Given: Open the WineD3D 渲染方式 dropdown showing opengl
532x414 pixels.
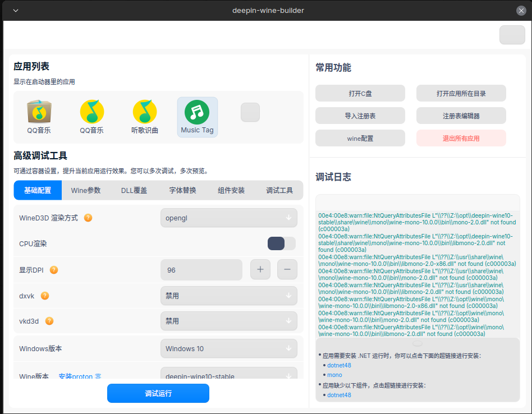Looking at the screenshot, I should [x=229, y=218].
